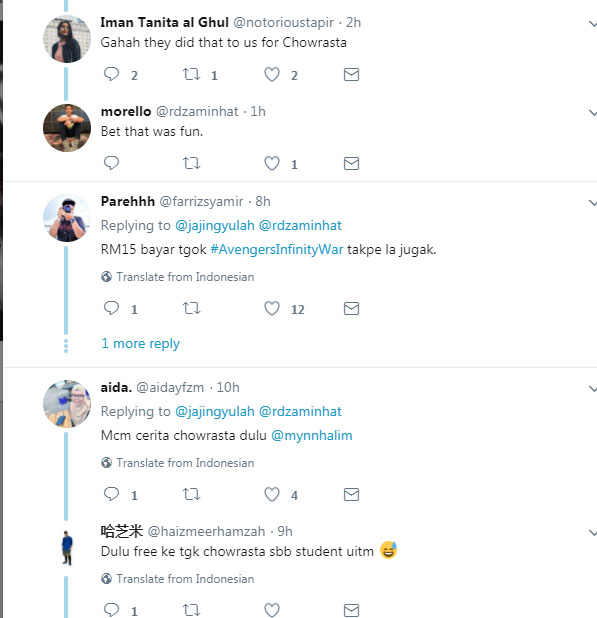Show '1 more reply' in thread
The width and height of the screenshot is (597, 618).
point(140,344)
